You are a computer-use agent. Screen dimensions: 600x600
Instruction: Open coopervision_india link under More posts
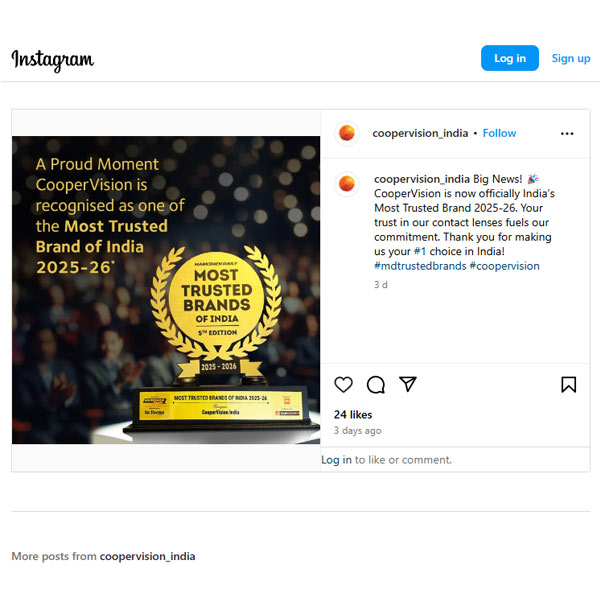click(x=147, y=556)
